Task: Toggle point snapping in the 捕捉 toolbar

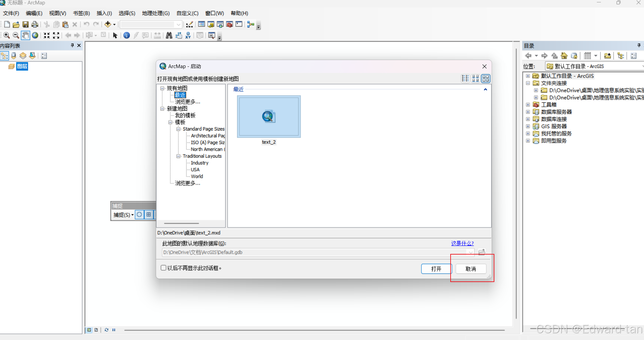Action: click(139, 214)
